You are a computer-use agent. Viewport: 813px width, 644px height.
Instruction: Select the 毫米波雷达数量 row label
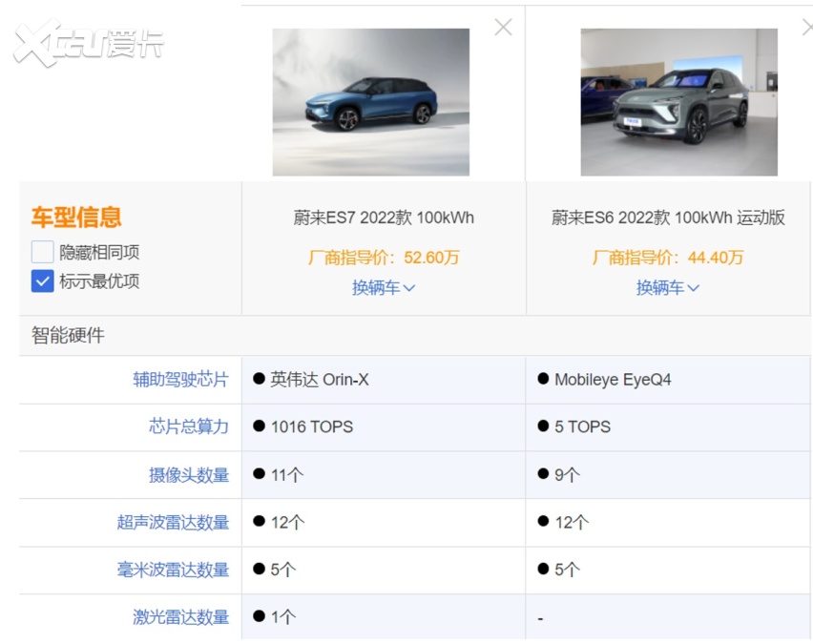click(173, 571)
